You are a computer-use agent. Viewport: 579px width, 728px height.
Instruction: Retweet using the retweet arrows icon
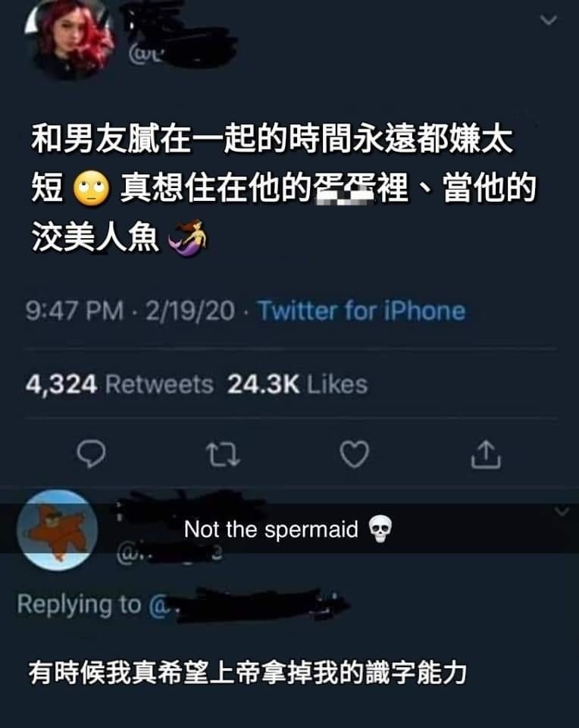[223, 453]
